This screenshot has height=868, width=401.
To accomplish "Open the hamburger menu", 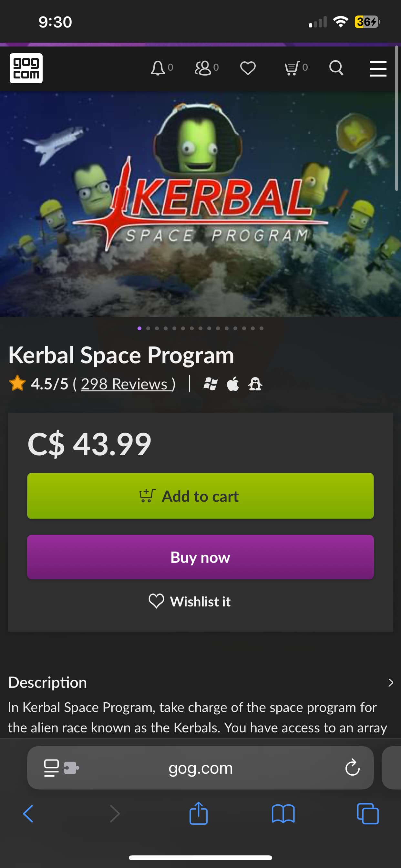I will tap(378, 69).
